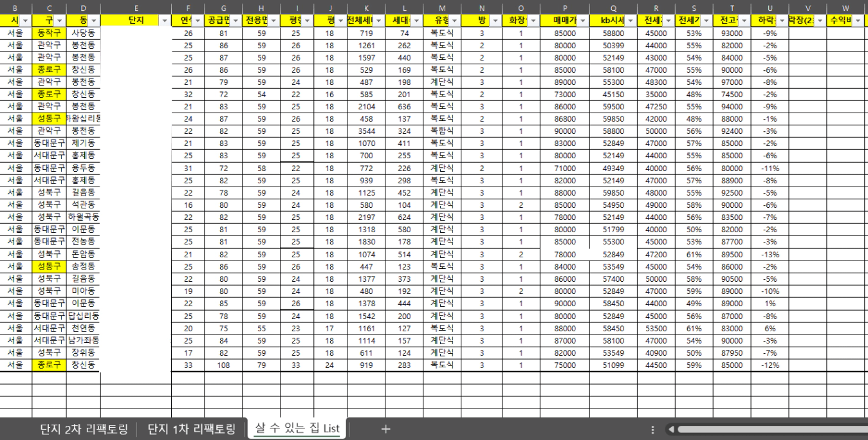The image size is (868, 440).
Task: Select column W header
Action: [845, 8]
